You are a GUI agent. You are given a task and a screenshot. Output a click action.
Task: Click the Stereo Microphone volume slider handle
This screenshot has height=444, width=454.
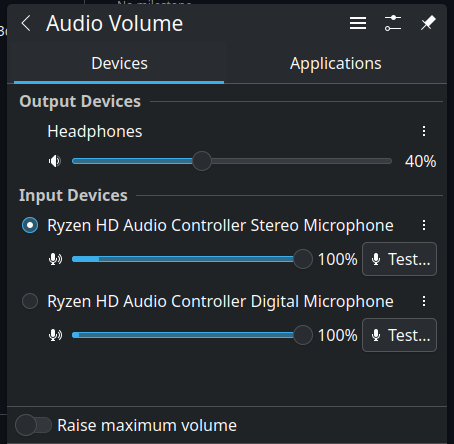(303, 259)
